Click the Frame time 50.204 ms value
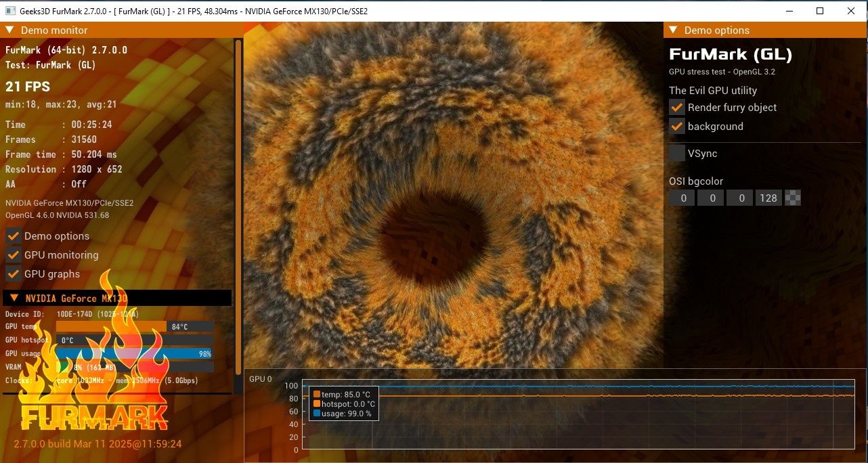The width and height of the screenshot is (868, 463). pos(94,154)
